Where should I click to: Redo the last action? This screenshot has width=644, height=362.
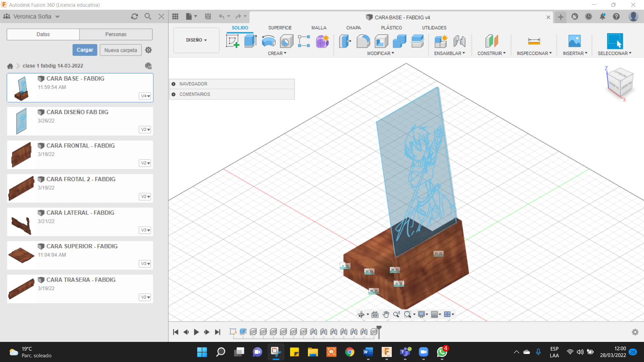click(x=238, y=16)
